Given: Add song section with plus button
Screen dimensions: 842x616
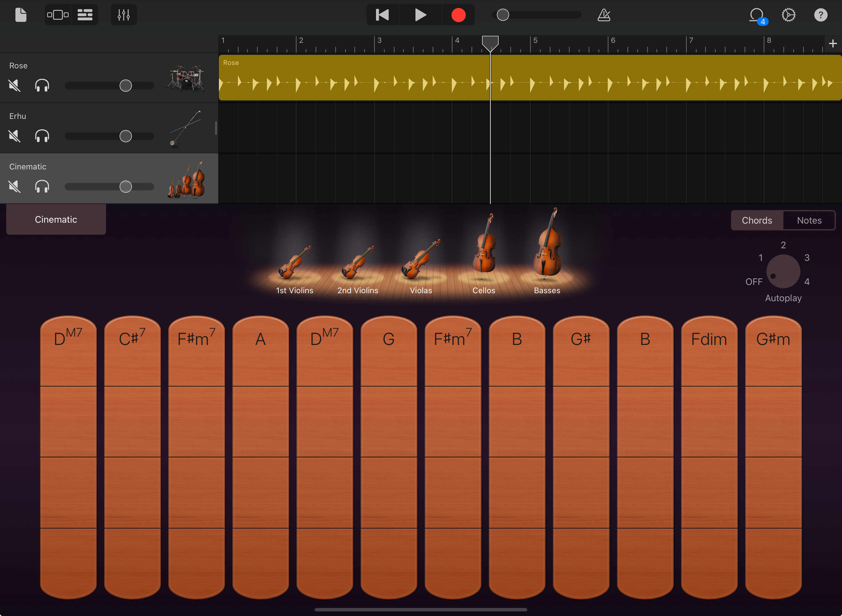Looking at the screenshot, I should 832,44.
